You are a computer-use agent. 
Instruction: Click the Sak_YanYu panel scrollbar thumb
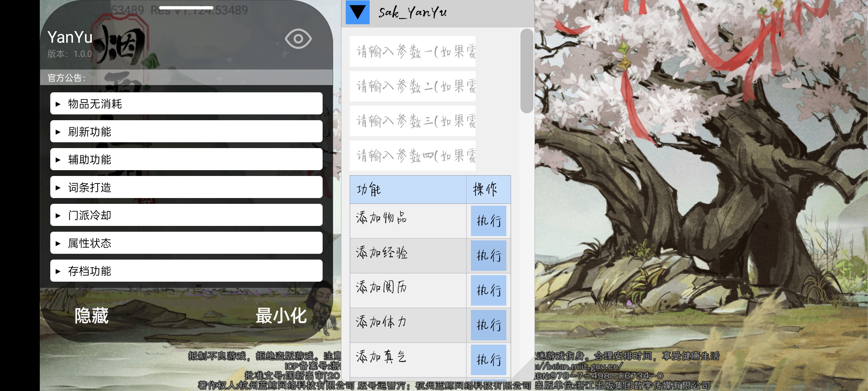[527, 71]
